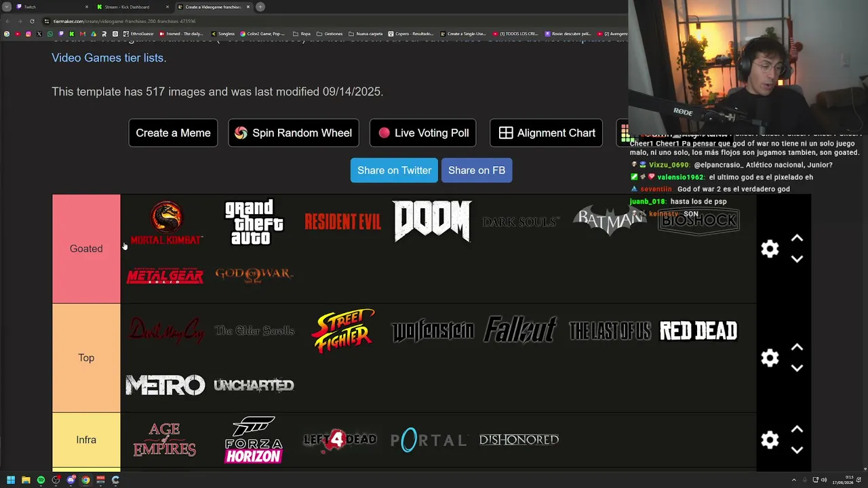This screenshot has height=488, width=868.
Task: Open the EthnoGuessr bookmark
Action: click(x=139, y=34)
